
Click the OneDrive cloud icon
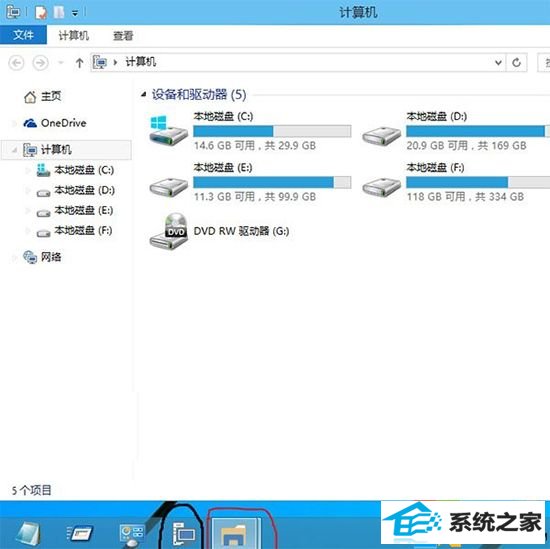[30, 123]
